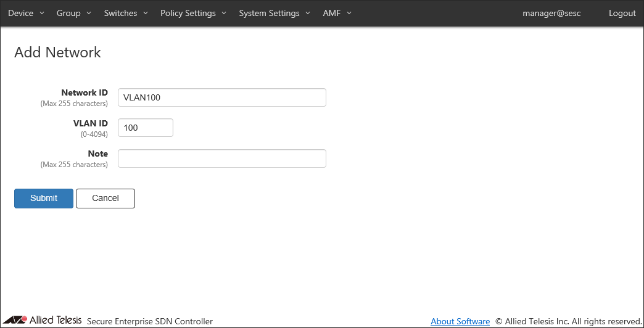The image size is (644, 328).
Task: Log out using the Logout link
Action: (622, 13)
